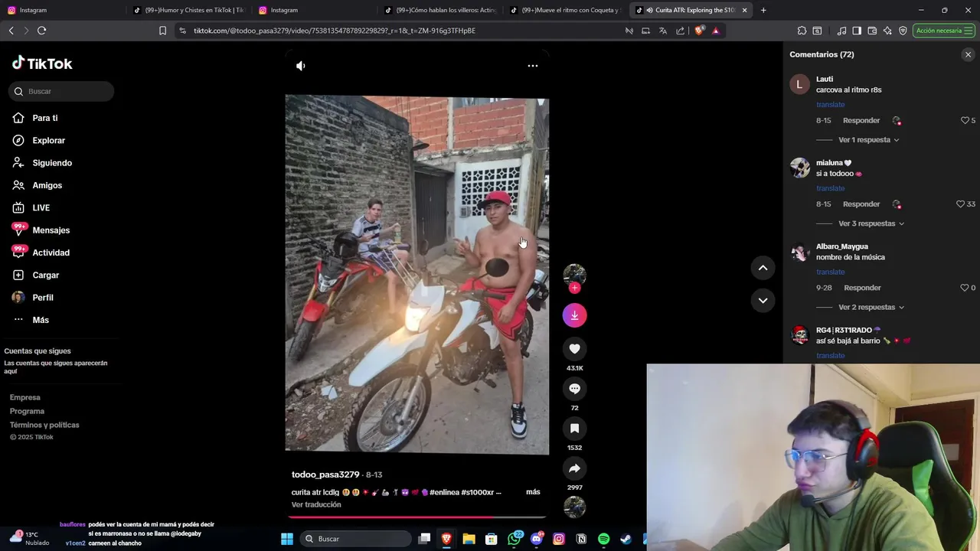Click Ver traducción under the caption

click(x=316, y=504)
